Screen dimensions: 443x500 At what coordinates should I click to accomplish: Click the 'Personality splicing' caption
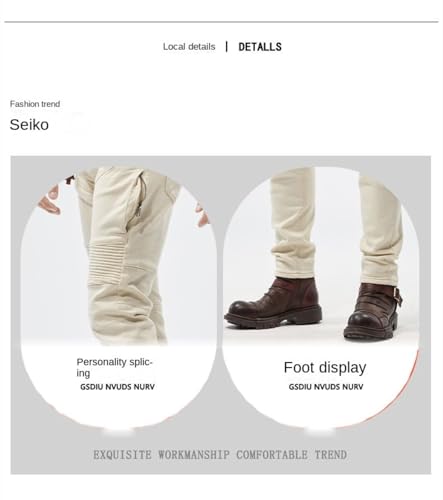(114, 367)
